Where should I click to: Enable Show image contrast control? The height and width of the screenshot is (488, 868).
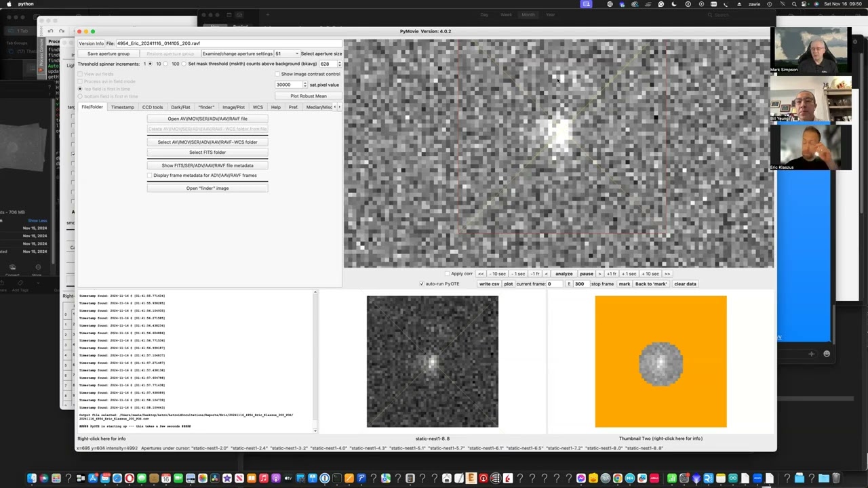277,74
